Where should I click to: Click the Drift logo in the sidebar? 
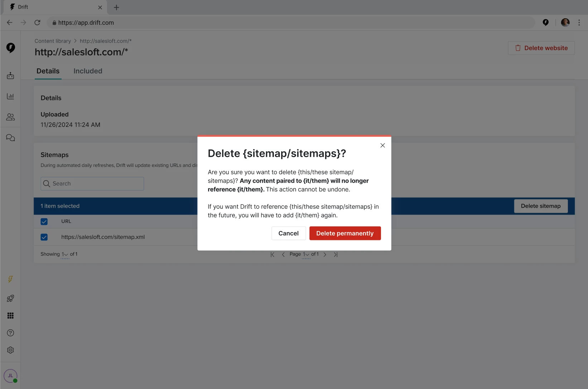tap(10, 48)
